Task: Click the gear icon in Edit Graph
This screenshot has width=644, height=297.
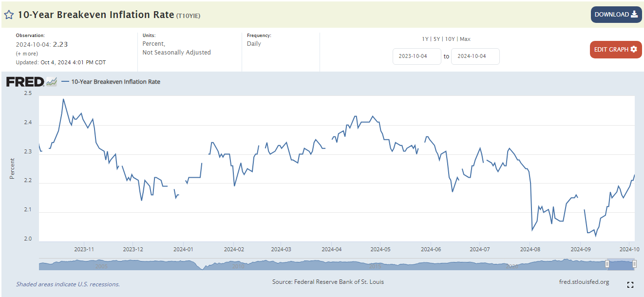Action: pos(633,49)
